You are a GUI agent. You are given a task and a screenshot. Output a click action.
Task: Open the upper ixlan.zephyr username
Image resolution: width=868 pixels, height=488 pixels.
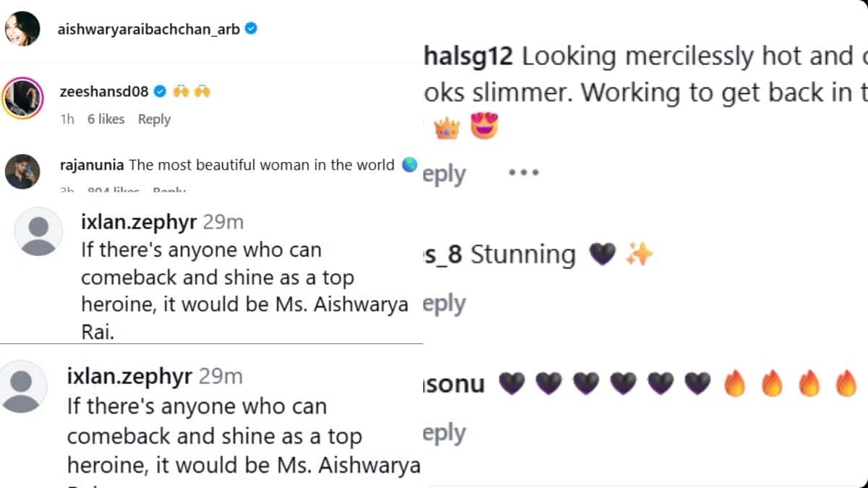pos(138,222)
